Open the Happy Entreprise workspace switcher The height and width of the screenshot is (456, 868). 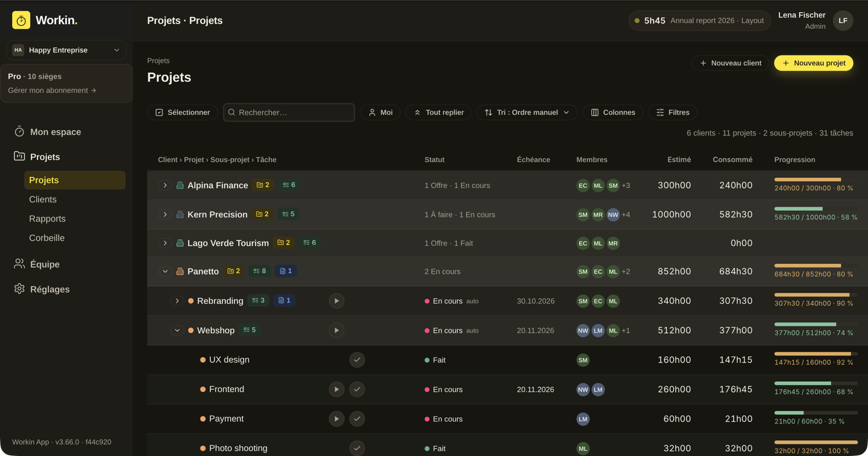click(x=66, y=50)
